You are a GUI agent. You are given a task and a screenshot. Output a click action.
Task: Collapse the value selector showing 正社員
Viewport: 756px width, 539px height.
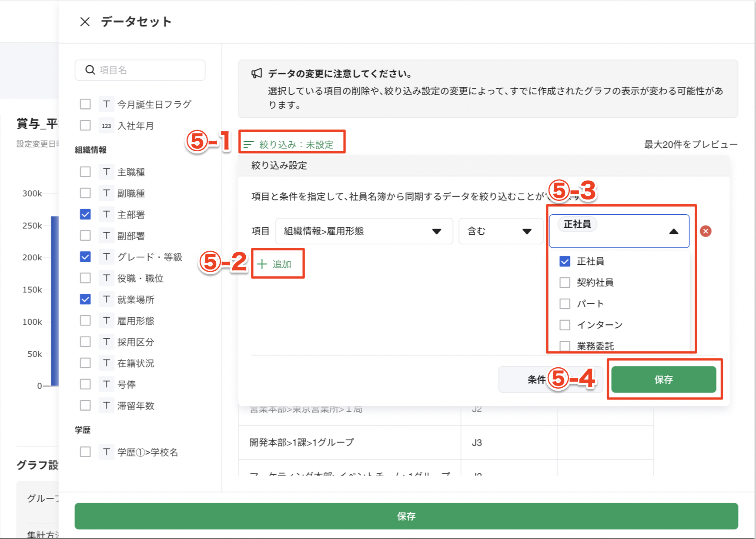674,231
